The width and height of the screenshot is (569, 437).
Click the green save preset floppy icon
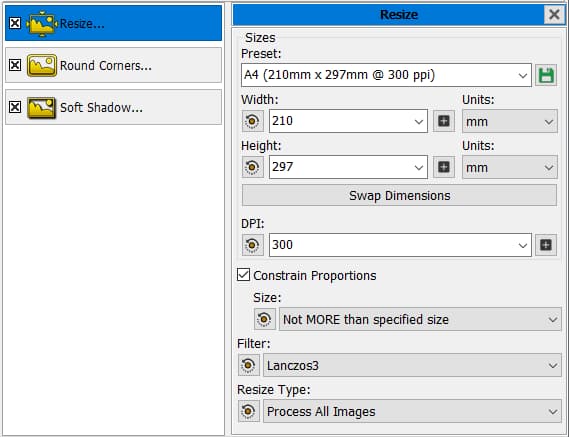[x=546, y=75]
